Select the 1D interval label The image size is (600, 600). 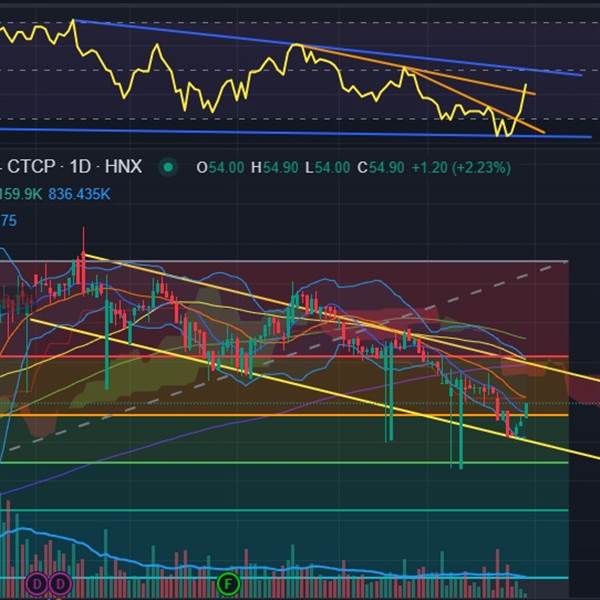pos(80,167)
